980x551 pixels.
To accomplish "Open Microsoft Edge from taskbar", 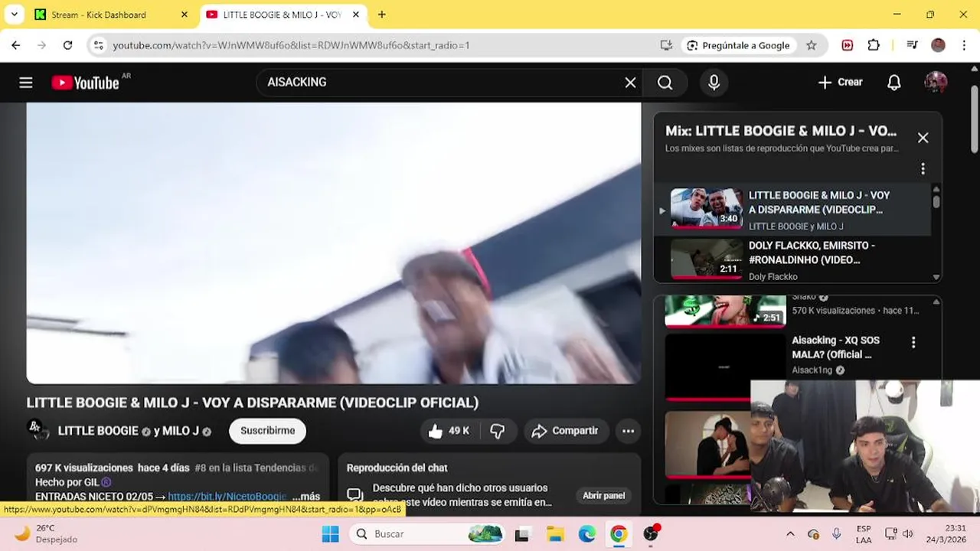I will [x=586, y=533].
